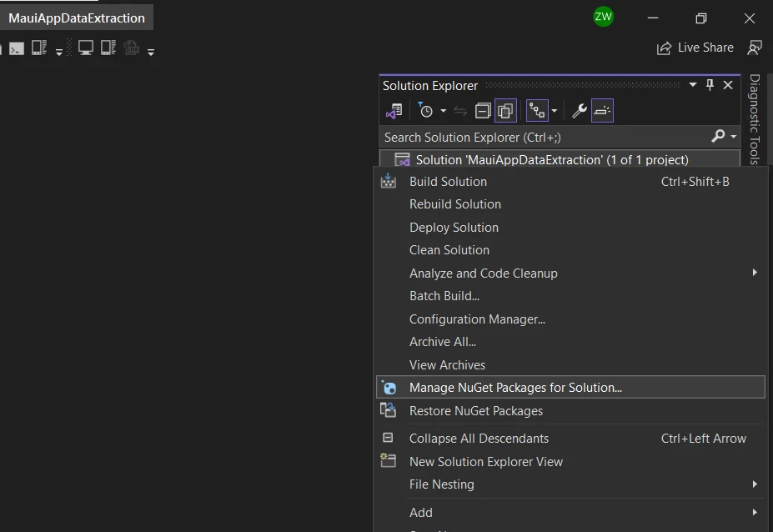Expand the Analyze and Code Cleanup submenu
The image size is (773, 532).
pos(754,273)
